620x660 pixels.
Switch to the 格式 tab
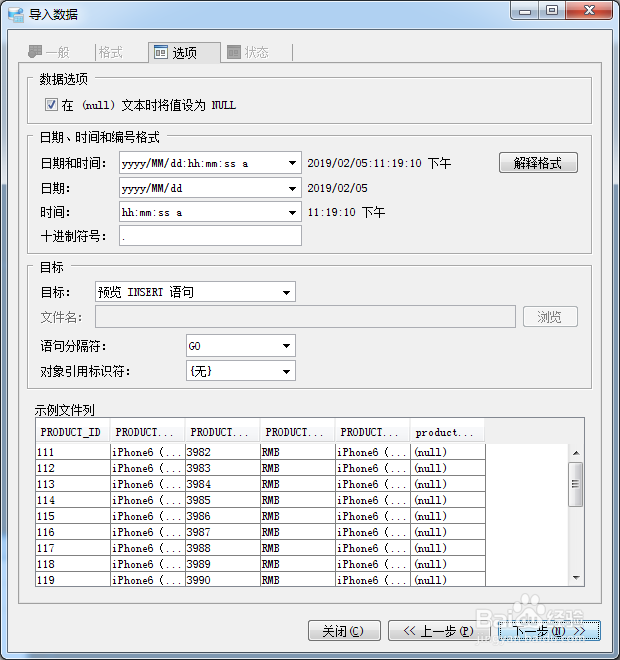click(111, 52)
